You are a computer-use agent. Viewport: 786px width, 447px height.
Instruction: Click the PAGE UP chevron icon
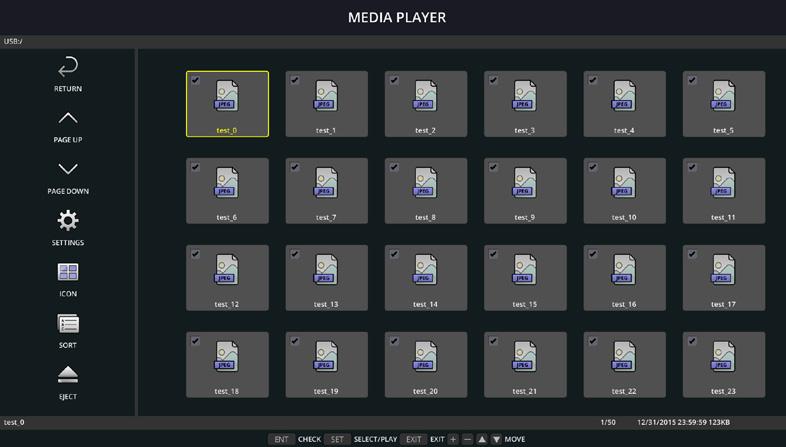(68, 118)
